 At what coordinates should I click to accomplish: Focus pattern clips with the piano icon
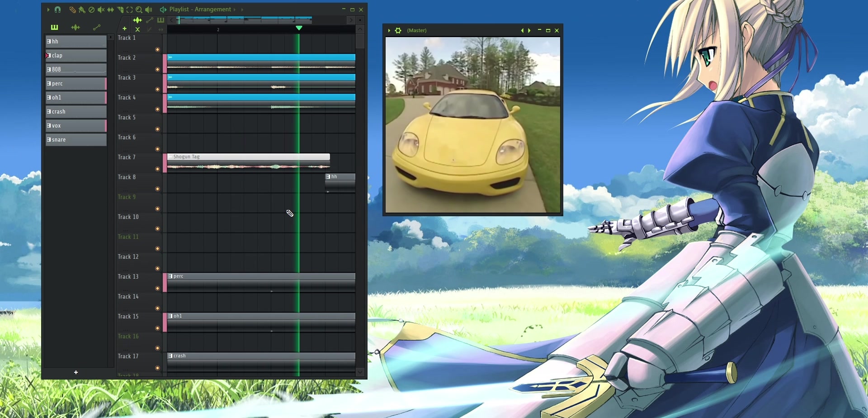click(160, 20)
